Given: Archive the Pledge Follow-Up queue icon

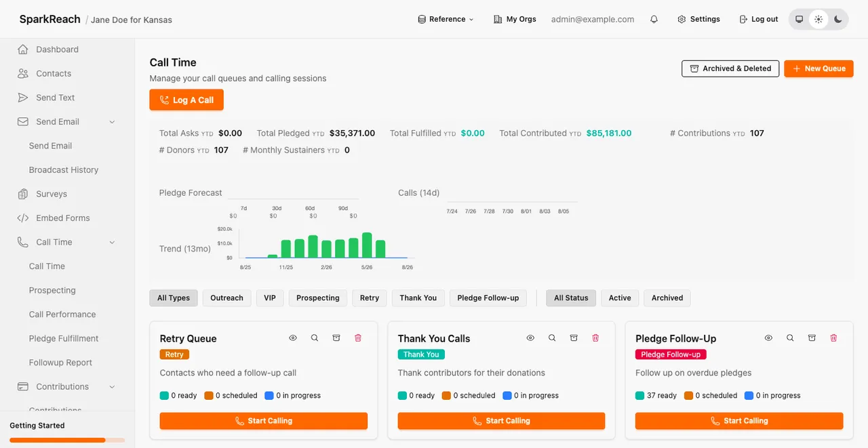Looking at the screenshot, I should click(x=812, y=338).
